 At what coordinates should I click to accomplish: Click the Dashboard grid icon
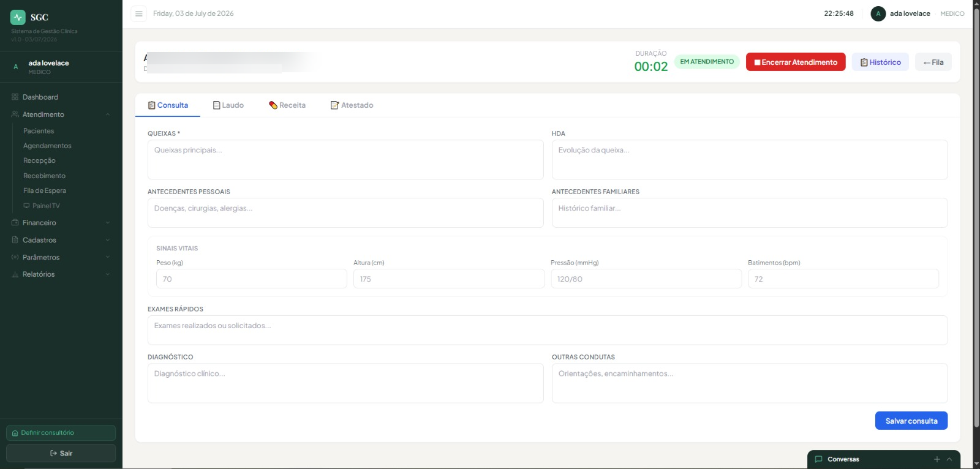click(x=15, y=97)
